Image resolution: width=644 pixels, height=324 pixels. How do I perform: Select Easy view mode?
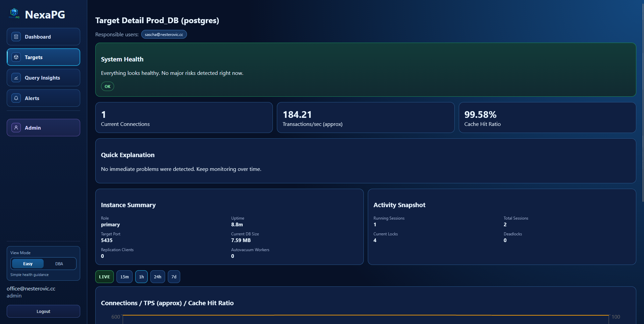[x=28, y=264]
